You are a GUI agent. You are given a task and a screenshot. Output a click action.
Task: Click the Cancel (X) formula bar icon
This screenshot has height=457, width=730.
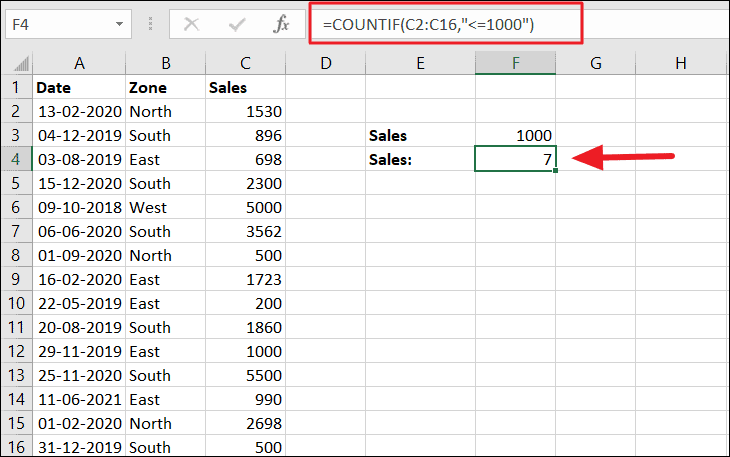(x=191, y=24)
